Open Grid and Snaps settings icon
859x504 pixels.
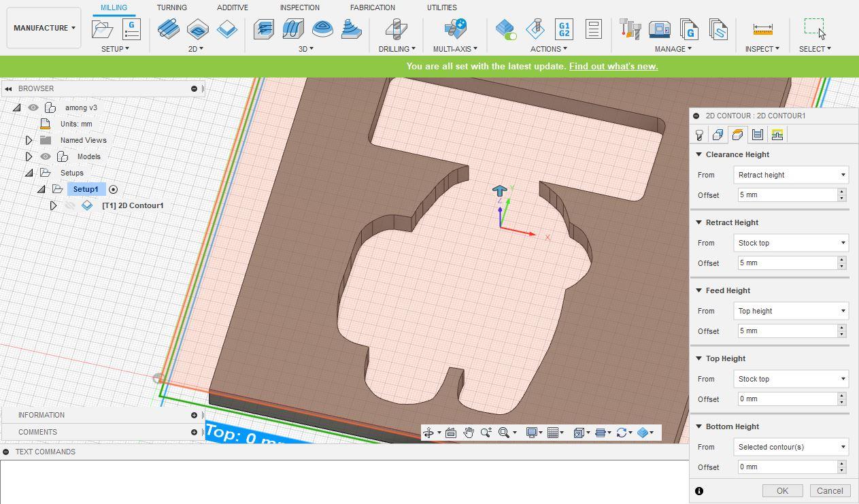(554, 433)
